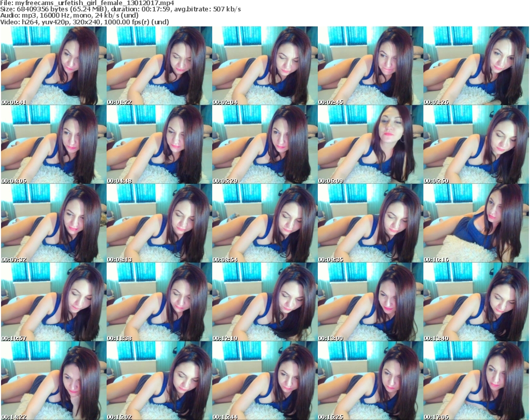This screenshot has height=420, width=530.
Task: Select the thumbnail stamped 00:12:19
Action: (264, 302)
